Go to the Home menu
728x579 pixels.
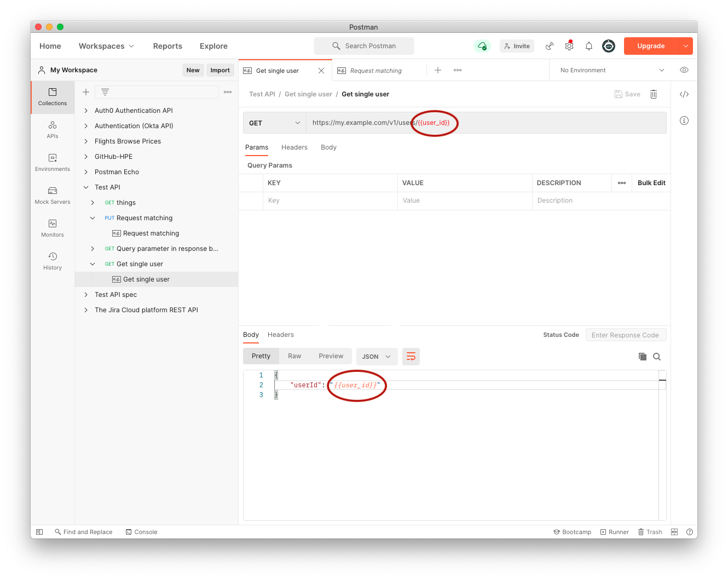point(50,46)
